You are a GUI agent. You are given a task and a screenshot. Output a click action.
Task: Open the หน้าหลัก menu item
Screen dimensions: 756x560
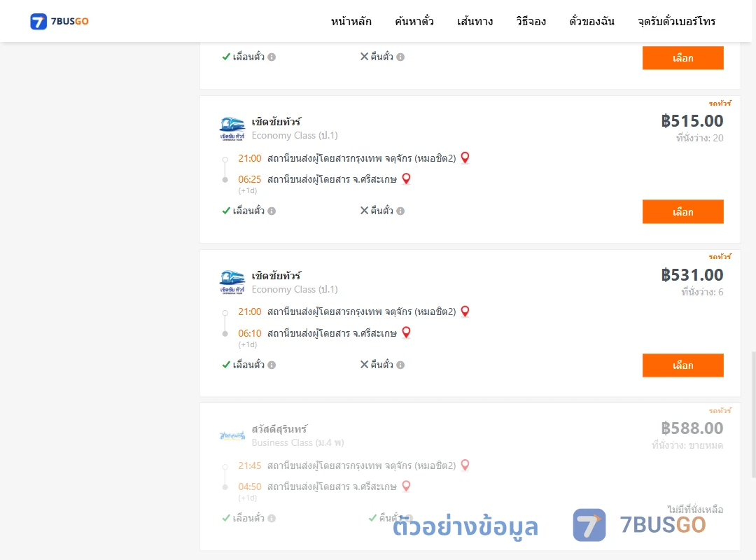(351, 21)
